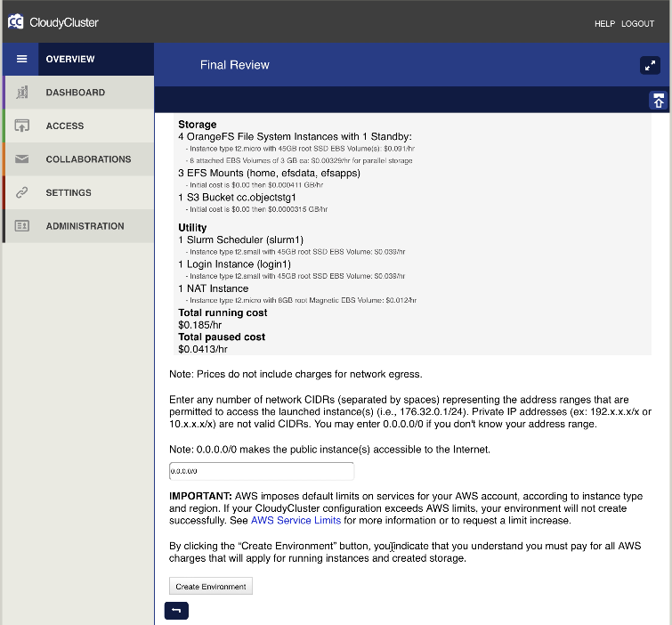Click the 'Total paused cost' label
The height and width of the screenshot is (625, 672).
222,337
